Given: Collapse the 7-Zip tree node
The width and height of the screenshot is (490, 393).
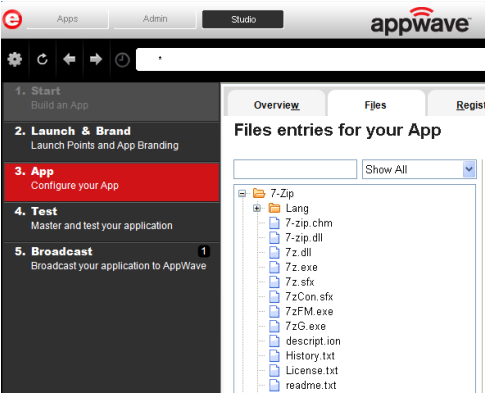Looking at the screenshot, I should tap(242, 194).
